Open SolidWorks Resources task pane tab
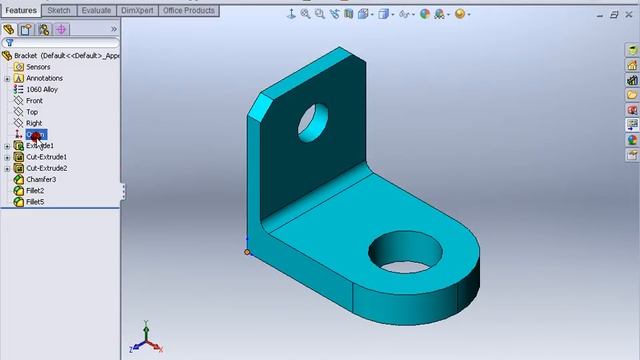The image size is (640, 360). pyautogui.click(x=632, y=50)
